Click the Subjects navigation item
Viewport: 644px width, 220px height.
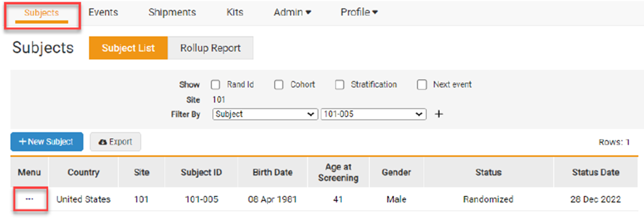click(41, 13)
